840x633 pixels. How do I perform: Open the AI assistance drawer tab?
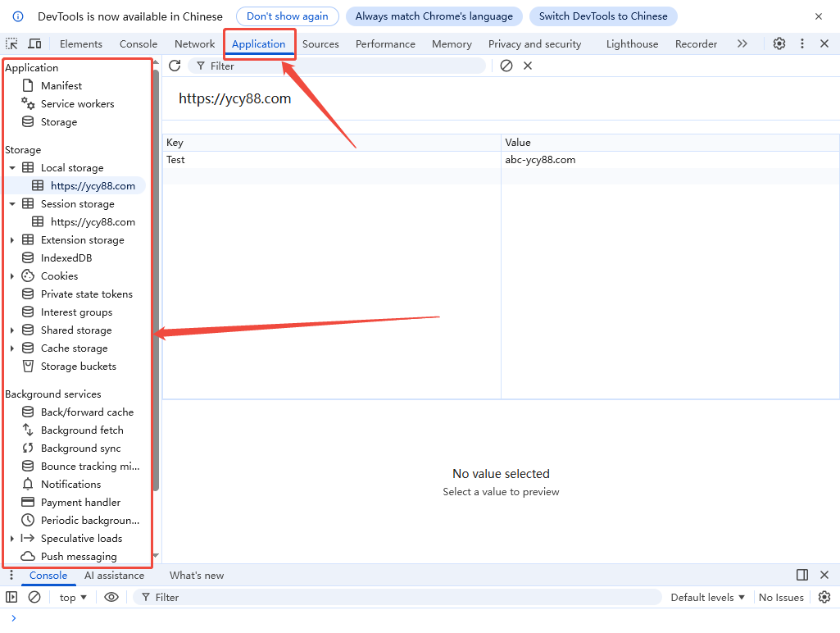pyautogui.click(x=114, y=575)
